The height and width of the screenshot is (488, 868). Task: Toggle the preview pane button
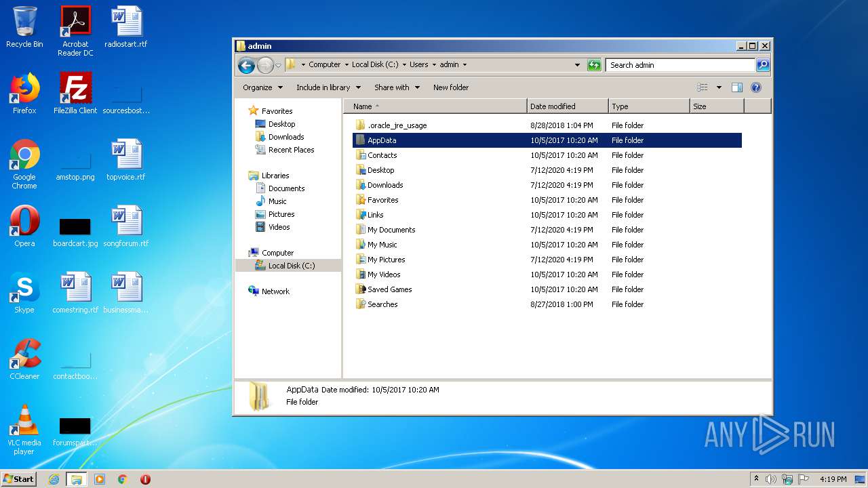pos(737,87)
